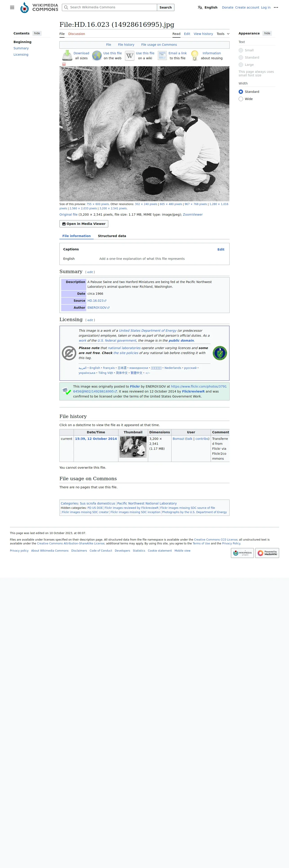The image size is (289, 868).
Task: Jump to File history anchor link
Action: tap(126, 44)
